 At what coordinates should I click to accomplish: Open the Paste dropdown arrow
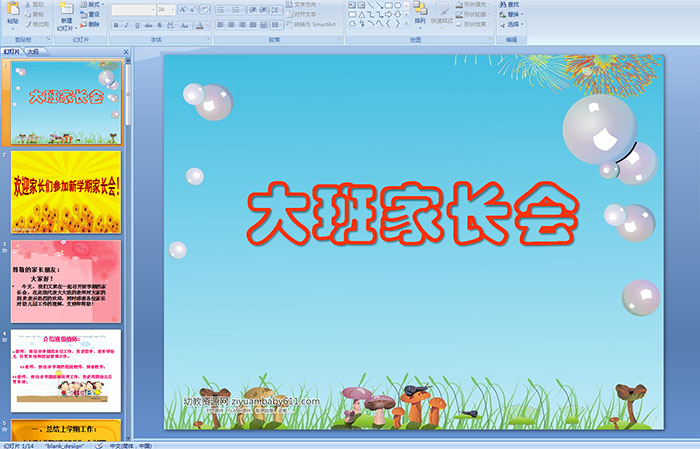click(13, 29)
